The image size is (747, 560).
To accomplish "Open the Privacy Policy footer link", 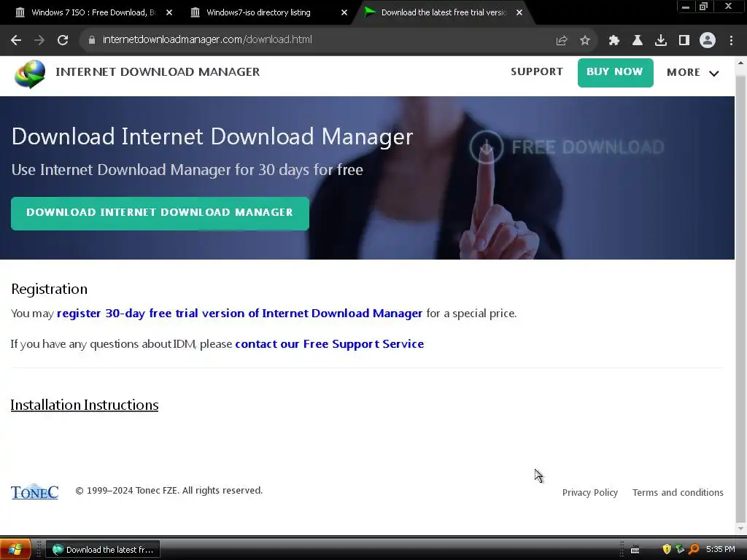I will coord(589,492).
